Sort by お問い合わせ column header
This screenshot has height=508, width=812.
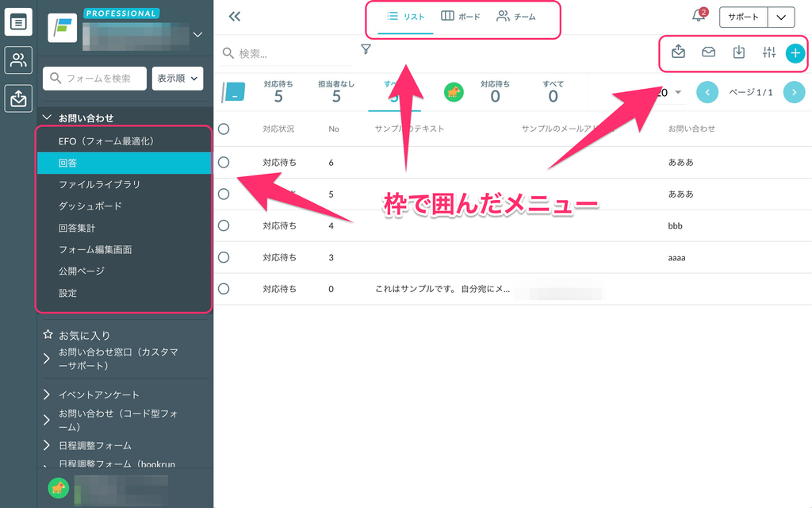[691, 129]
